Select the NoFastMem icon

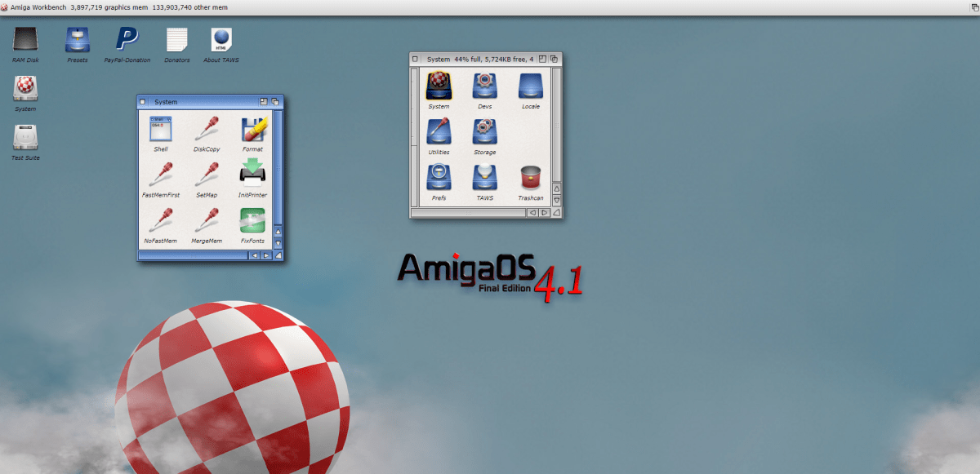[160, 221]
